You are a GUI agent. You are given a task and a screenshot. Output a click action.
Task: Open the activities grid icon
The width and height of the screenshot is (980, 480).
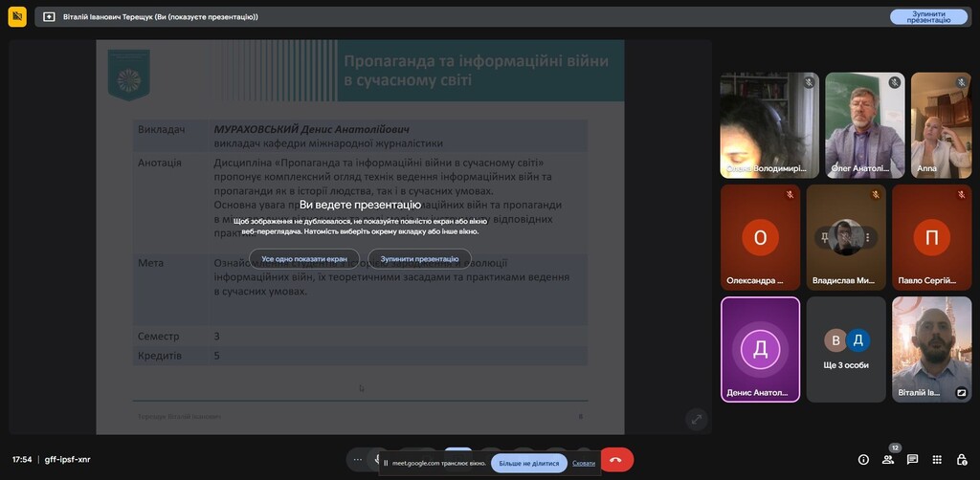coord(937,459)
